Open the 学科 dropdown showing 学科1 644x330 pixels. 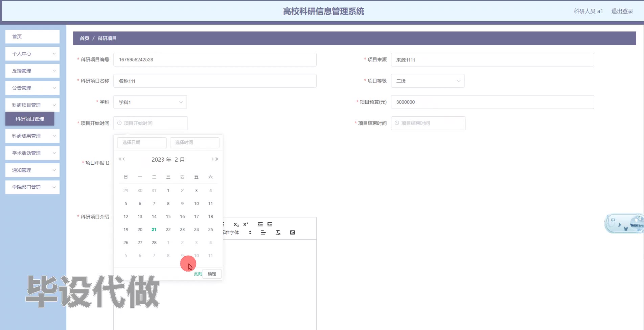click(150, 102)
